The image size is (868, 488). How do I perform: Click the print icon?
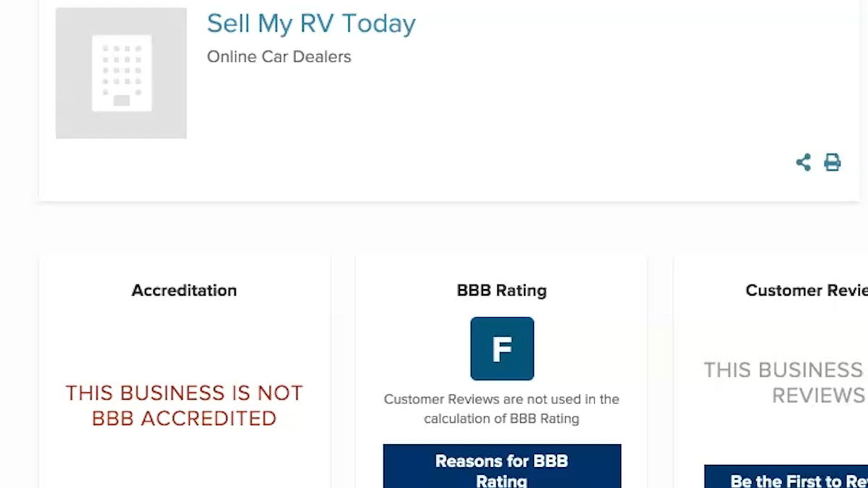click(833, 163)
